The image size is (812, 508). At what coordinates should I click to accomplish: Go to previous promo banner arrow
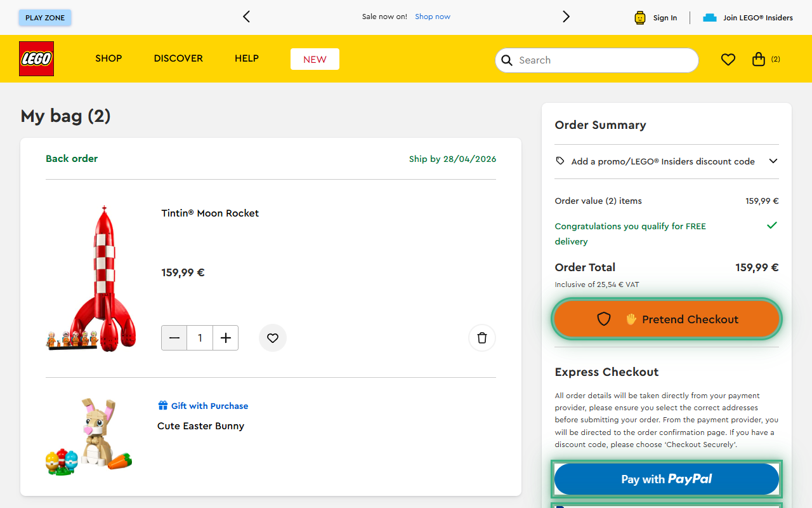tap(247, 17)
